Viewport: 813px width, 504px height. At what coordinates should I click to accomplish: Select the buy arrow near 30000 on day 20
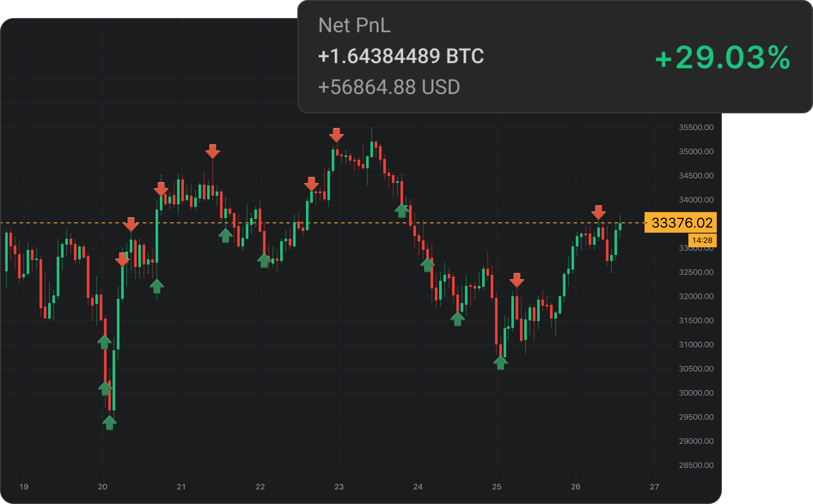[x=105, y=389]
